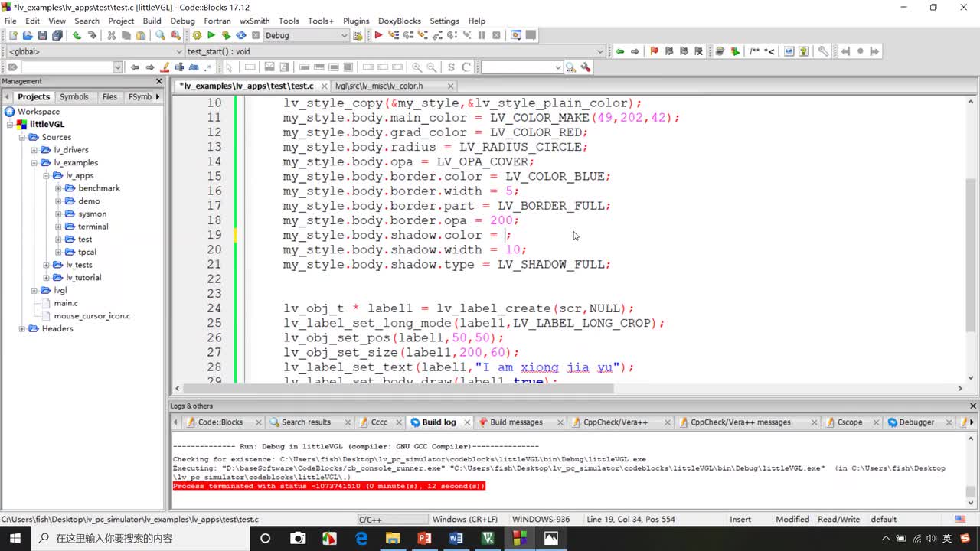Open Edge browser from the taskbar

(361, 538)
